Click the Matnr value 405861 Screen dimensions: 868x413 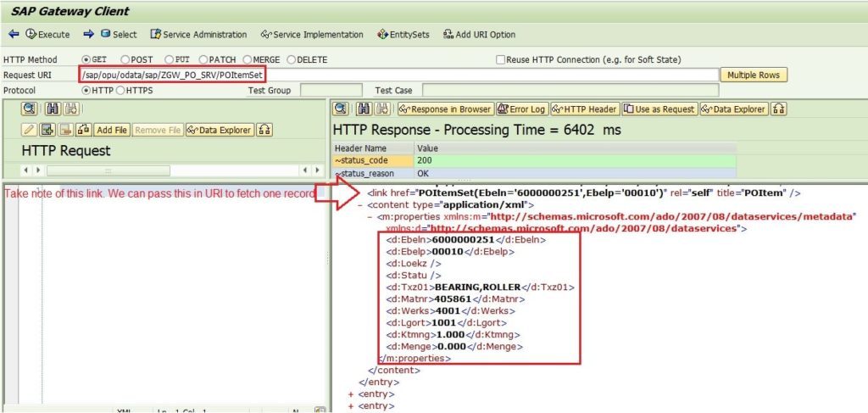(x=453, y=299)
